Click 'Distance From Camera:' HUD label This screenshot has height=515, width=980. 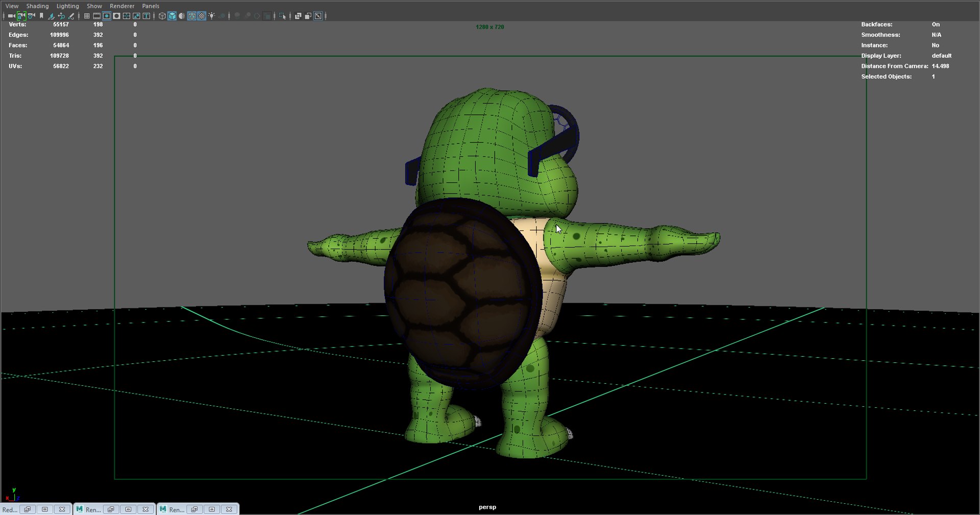tap(895, 66)
